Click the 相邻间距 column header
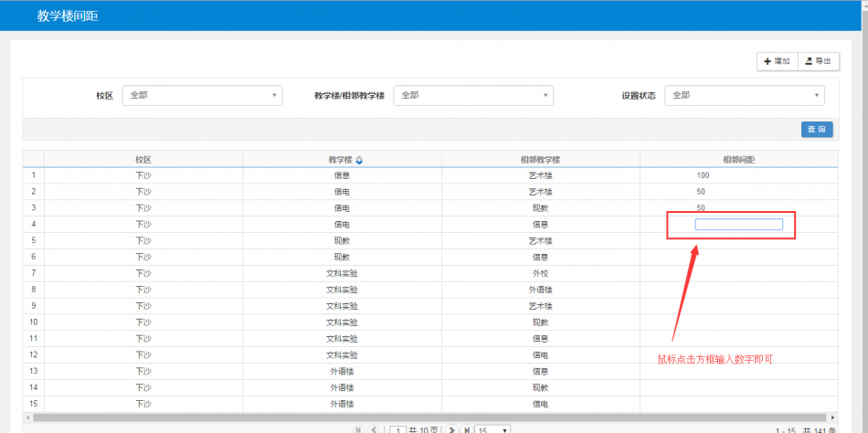Viewport: 868px width, 433px height. point(738,160)
